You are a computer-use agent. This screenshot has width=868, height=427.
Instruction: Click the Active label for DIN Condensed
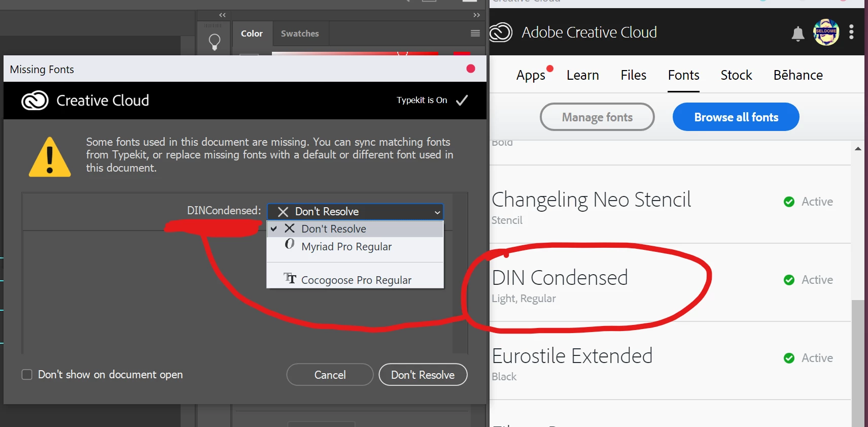(817, 280)
